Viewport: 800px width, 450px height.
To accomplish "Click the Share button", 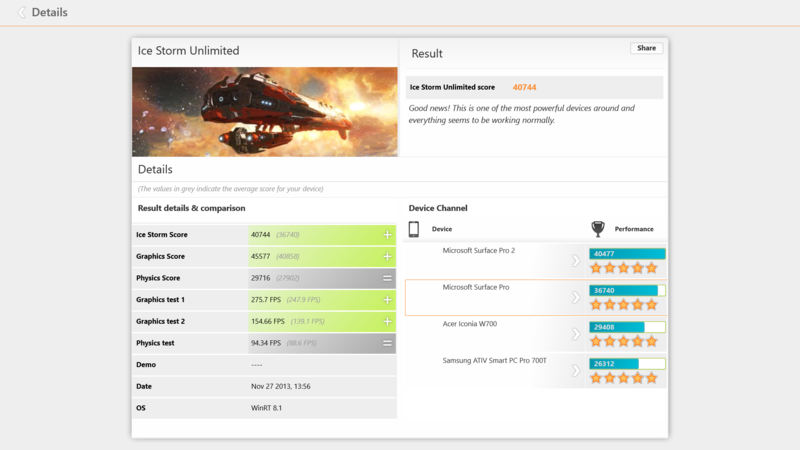I will (646, 48).
